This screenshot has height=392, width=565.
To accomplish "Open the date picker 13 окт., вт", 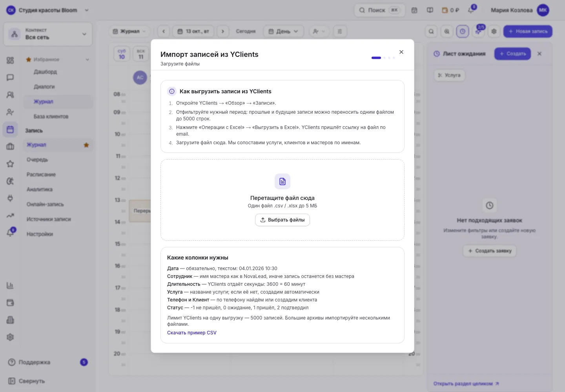I will click(193, 31).
